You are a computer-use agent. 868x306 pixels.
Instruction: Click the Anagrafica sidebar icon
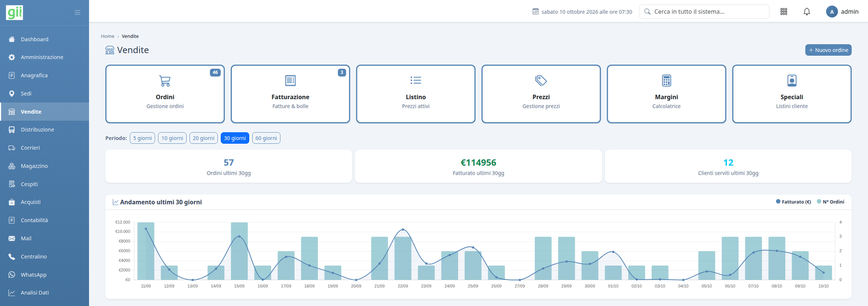pyautogui.click(x=12, y=75)
